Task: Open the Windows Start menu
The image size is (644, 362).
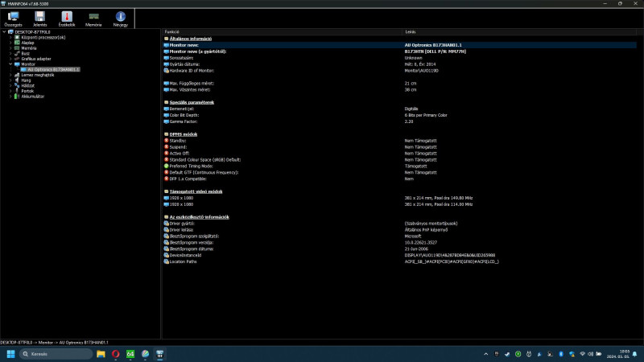Action: click(x=11, y=354)
